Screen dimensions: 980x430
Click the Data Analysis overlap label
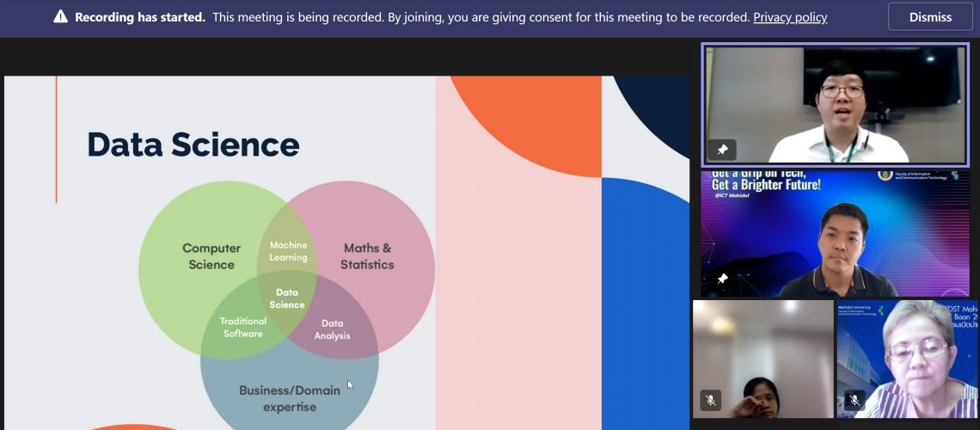(332, 329)
